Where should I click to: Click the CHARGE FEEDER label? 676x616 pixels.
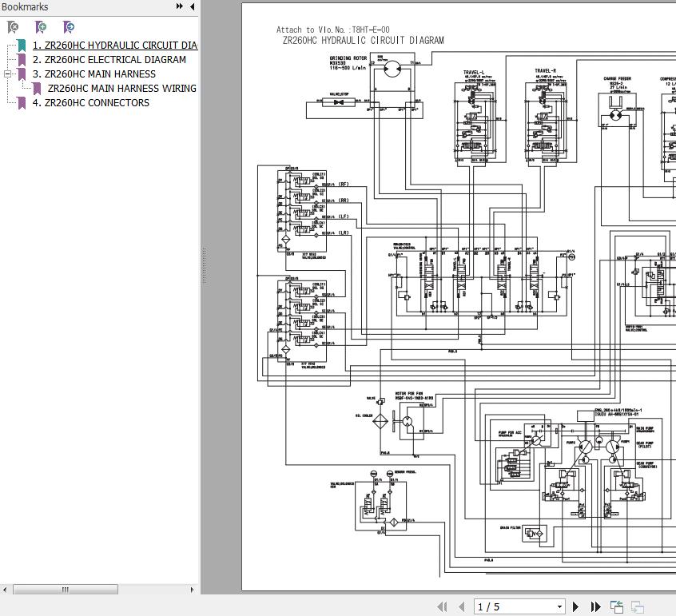click(x=618, y=78)
